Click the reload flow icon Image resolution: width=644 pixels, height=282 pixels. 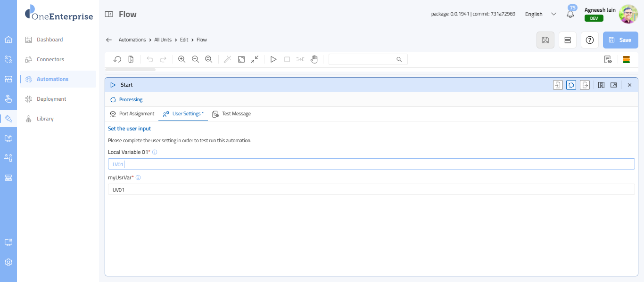coord(118,59)
